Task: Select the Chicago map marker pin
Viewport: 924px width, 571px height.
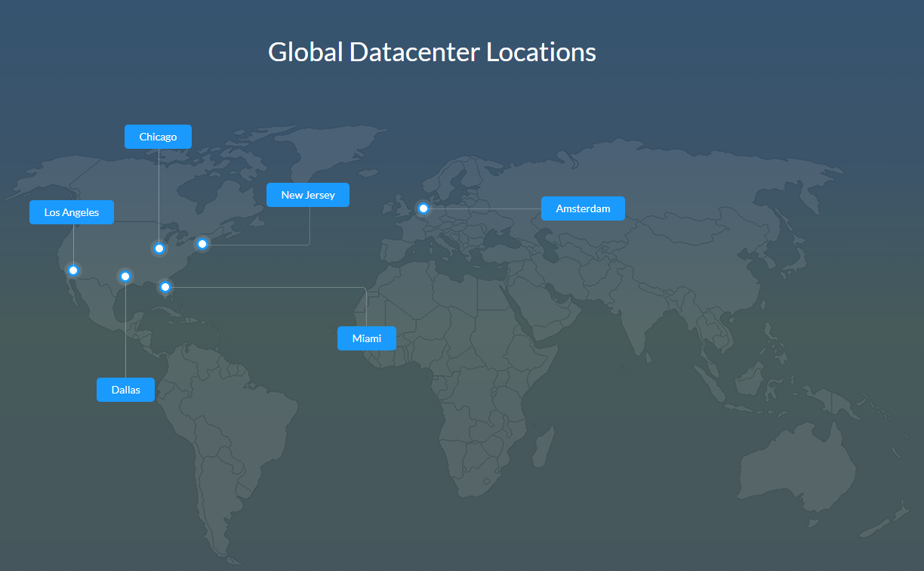Action: coord(159,248)
